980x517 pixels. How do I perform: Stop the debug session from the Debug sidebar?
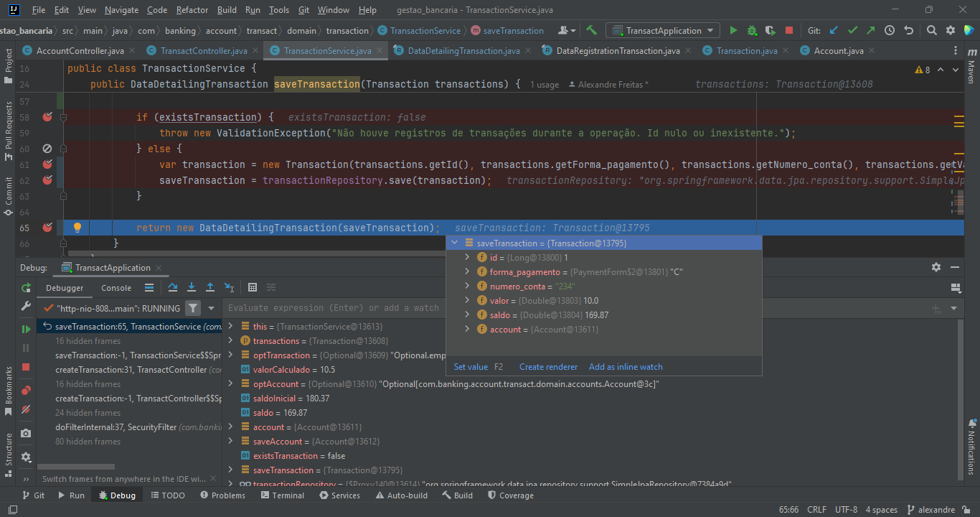(x=26, y=367)
